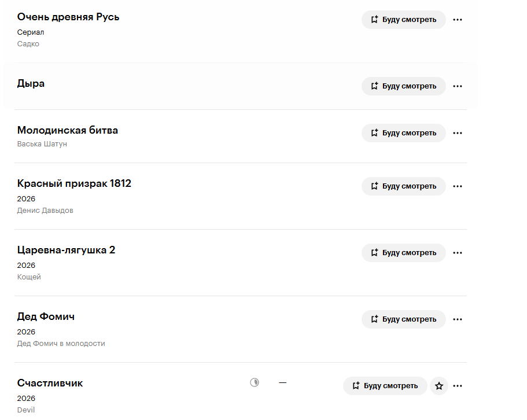Screen dimensions: 527x420
Task: Open the three-dots menu for Счастливчик
Action: click(458, 386)
